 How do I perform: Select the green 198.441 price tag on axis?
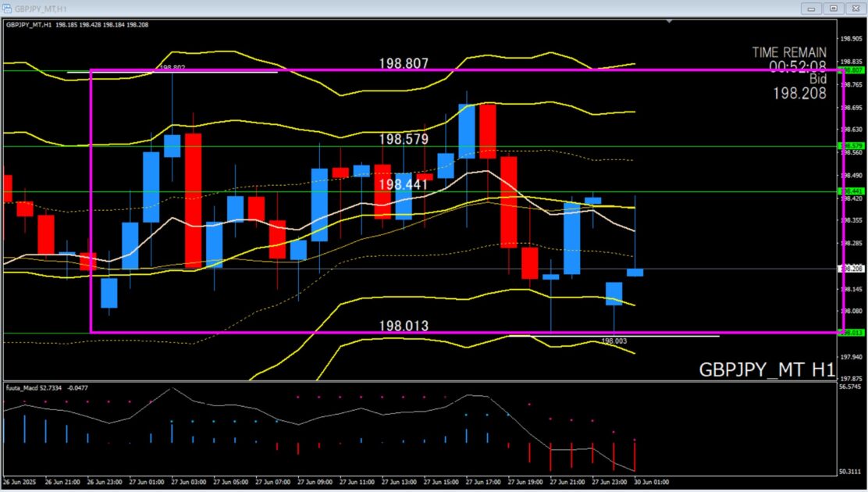click(x=849, y=191)
